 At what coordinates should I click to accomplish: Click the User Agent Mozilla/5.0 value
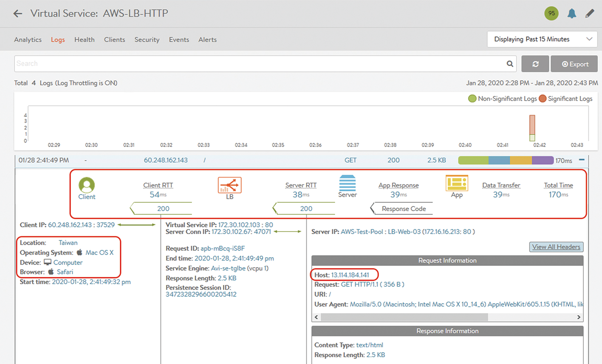coord(466,304)
